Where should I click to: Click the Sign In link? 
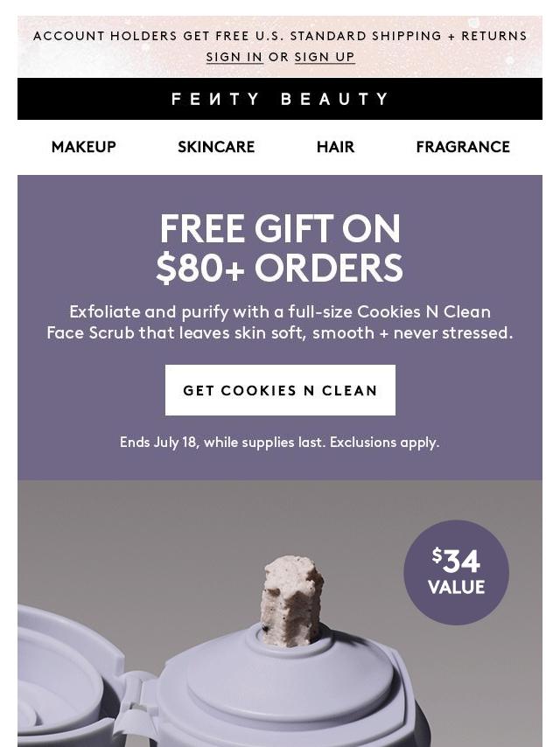click(234, 57)
